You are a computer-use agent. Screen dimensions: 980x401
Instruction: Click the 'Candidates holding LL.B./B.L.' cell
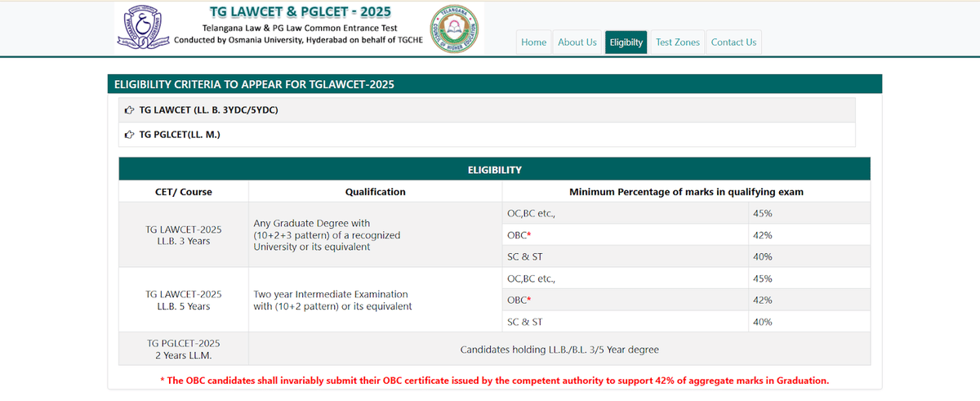(x=559, y=349)
